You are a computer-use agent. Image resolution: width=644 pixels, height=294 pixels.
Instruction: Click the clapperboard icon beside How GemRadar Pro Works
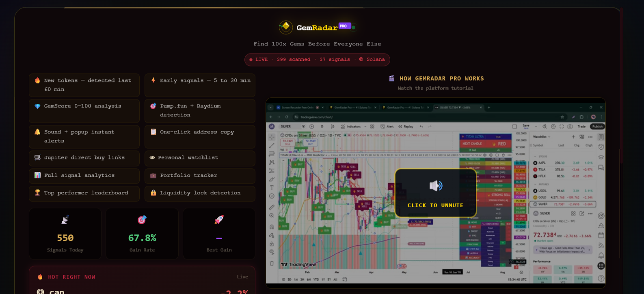tap(391, 78)
